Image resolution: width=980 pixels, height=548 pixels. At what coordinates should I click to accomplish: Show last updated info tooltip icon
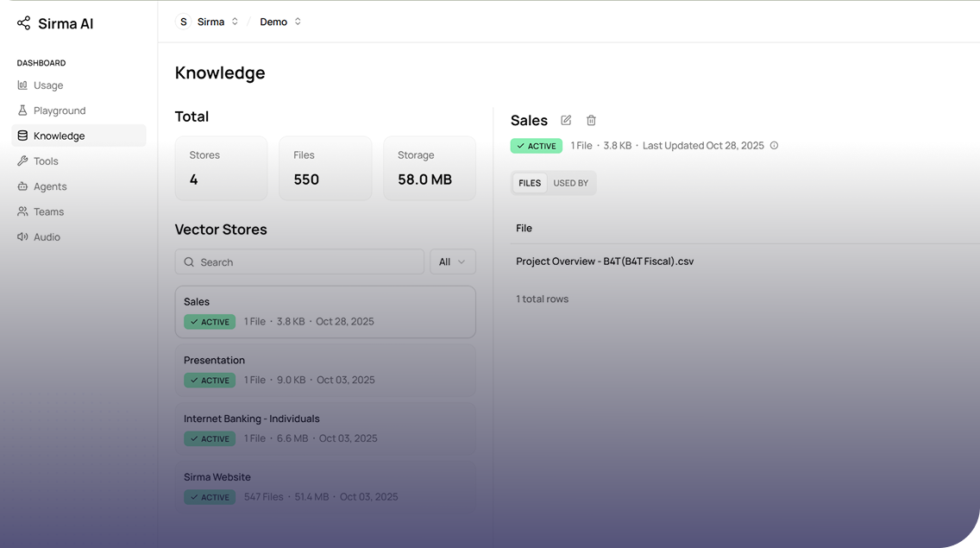click(774, 146)
